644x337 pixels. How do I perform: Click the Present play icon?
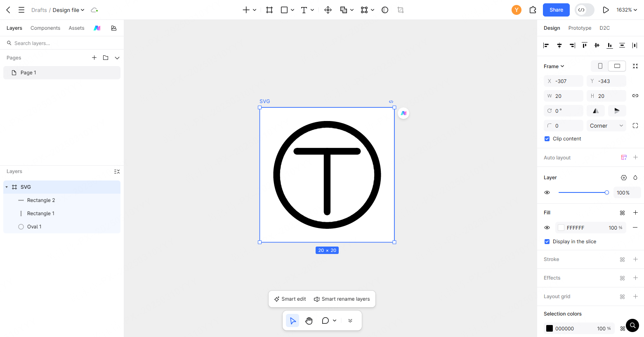pyautogui.click(x=606, y=10)
